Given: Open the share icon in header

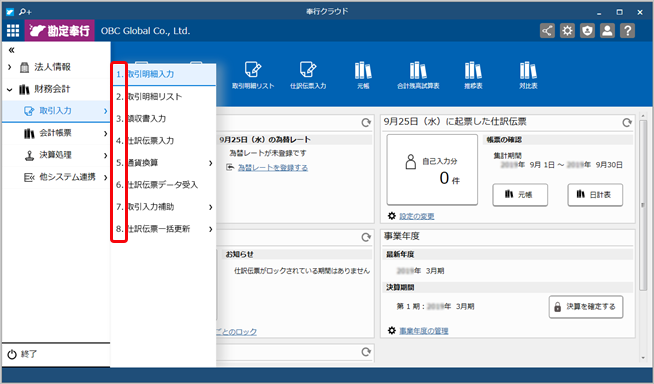Looking at the screenshot, I should pyautogui.click(x=547, y=30).
